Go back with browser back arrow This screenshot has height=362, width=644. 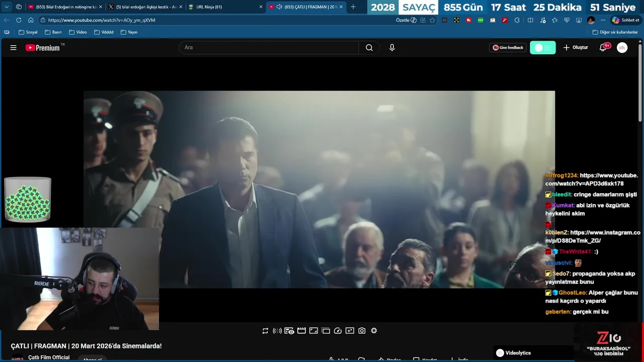(7, 20)
